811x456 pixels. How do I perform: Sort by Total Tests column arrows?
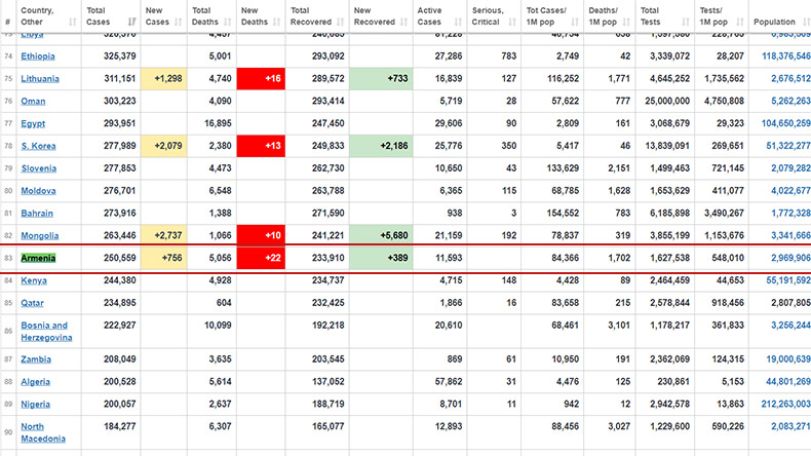686,22
